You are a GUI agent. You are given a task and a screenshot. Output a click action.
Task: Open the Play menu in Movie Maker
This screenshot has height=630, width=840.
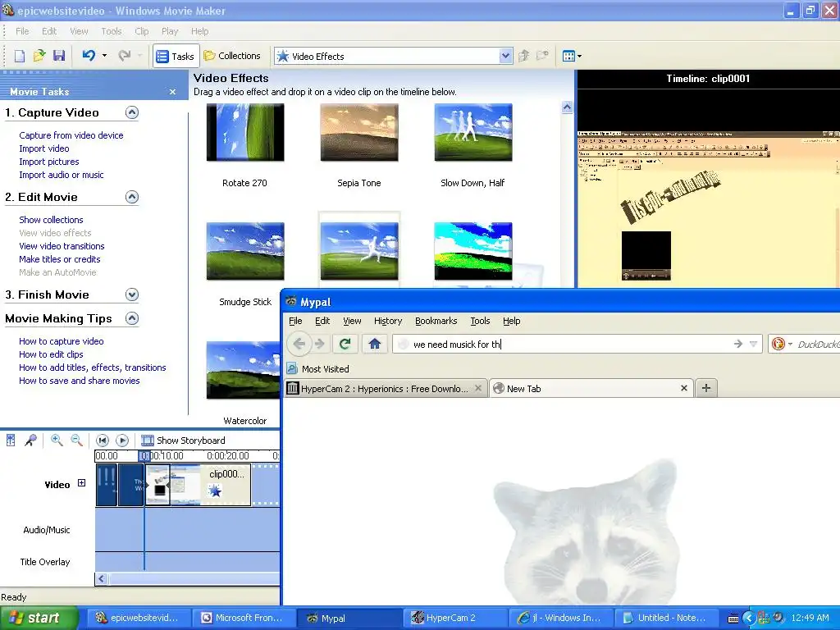[x=170, y=32]
